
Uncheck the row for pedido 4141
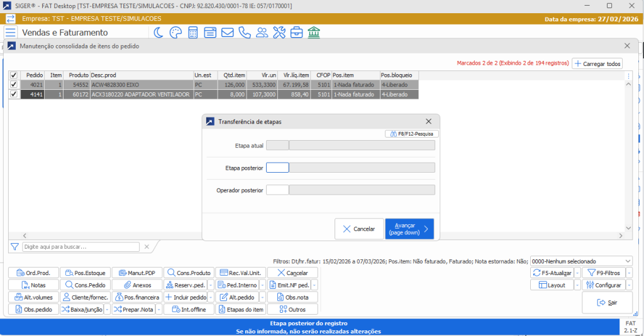14,94
